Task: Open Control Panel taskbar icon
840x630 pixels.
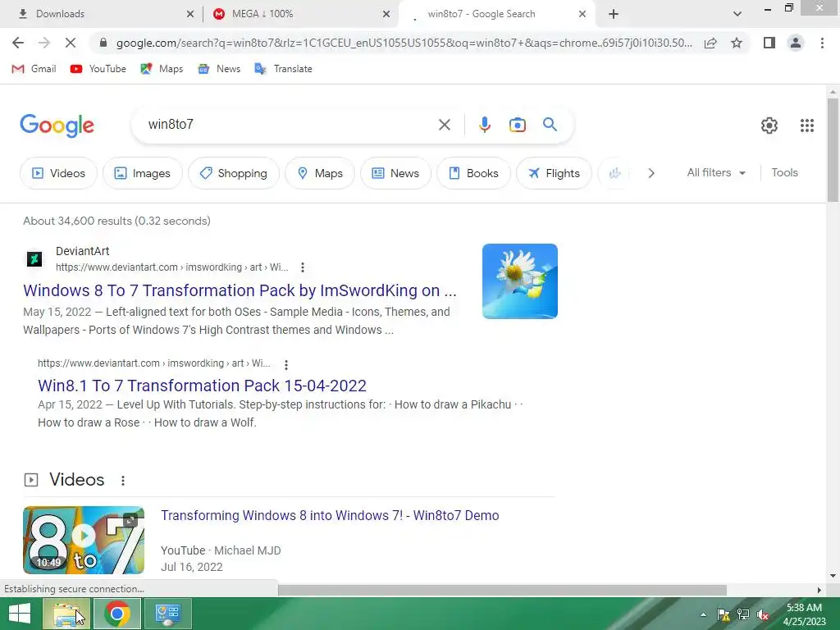Action: coord(167,614)
